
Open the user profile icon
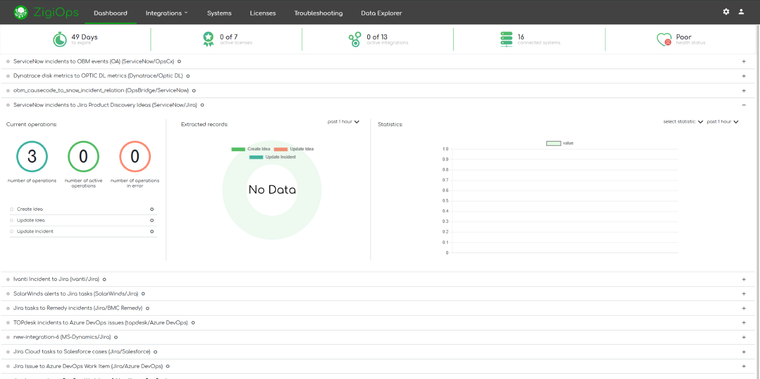tap(741, 12)
